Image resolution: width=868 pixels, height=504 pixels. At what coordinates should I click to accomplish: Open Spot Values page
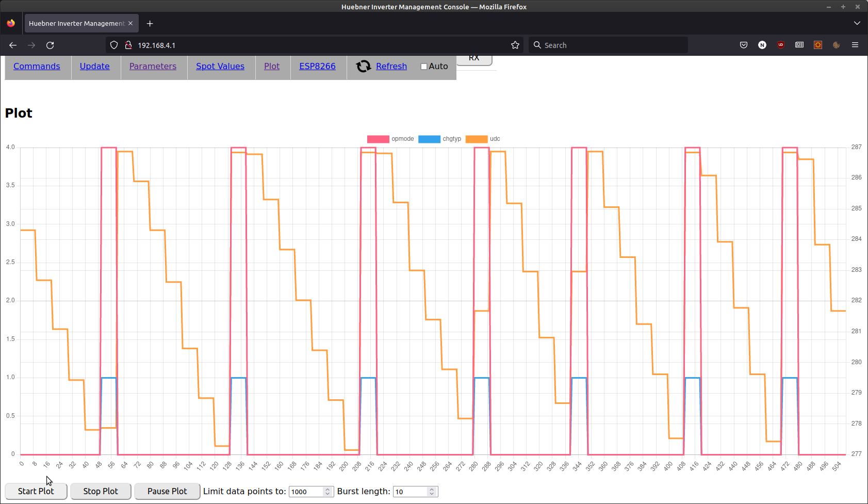(x=220, y=66)
